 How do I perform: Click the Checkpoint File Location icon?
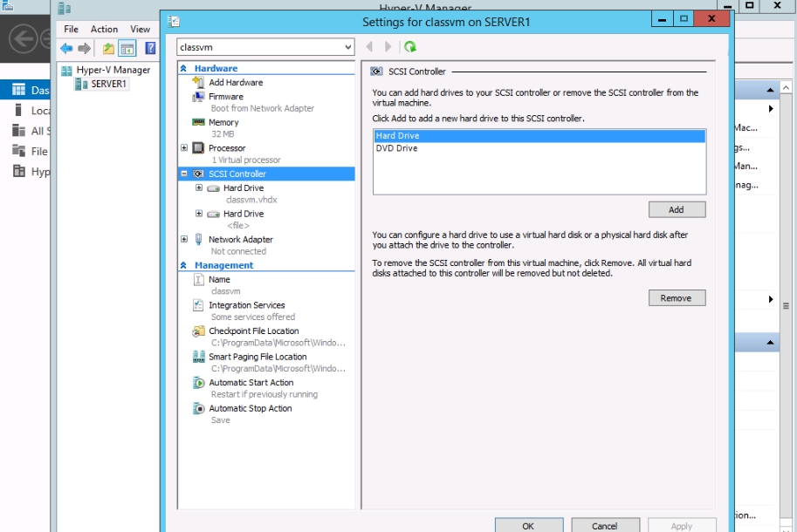coord(198,331)
